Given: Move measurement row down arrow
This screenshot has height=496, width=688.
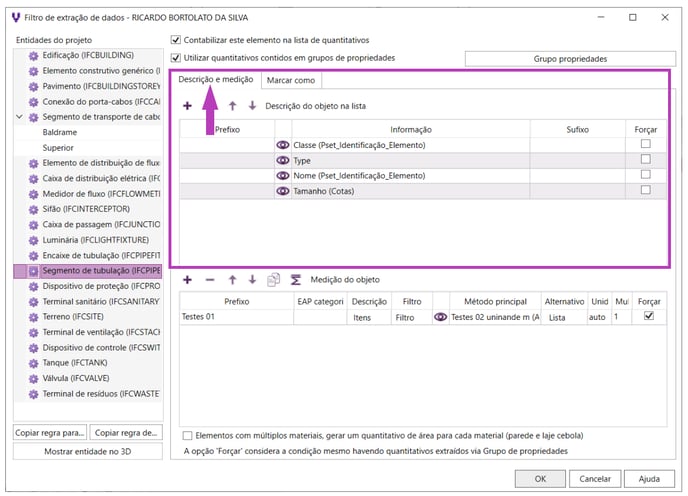Looking at the screenshot, I should click(x=252, y=280).
